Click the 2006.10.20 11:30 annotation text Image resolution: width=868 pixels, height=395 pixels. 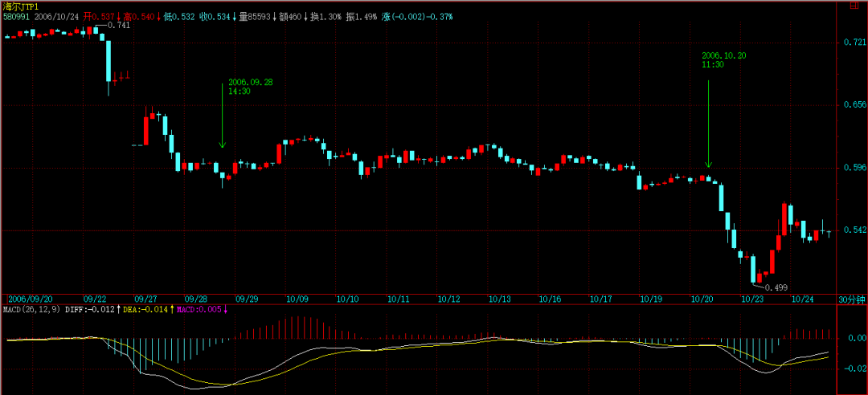(x=724, y=59)
